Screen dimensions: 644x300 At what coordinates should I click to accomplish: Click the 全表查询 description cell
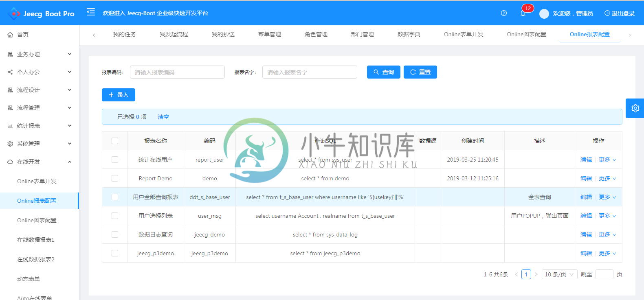pyautogui.click(x=540, y=197)
